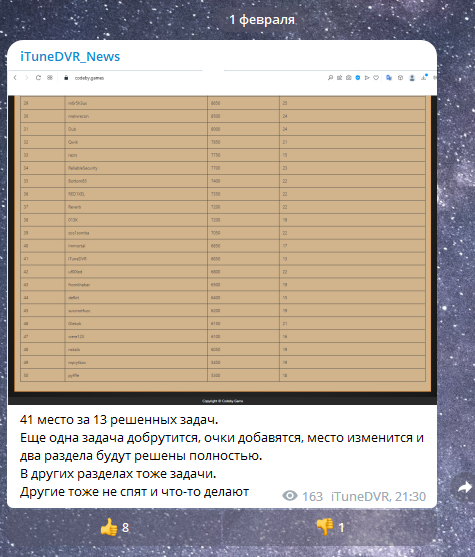Click the eye views icon next to 163
Screen dimensions: 475x557
(290, 496)
